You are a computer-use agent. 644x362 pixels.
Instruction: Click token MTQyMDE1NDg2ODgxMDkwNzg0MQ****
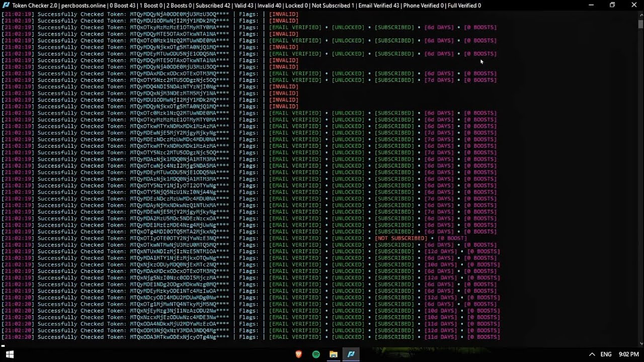coord(180,284)
